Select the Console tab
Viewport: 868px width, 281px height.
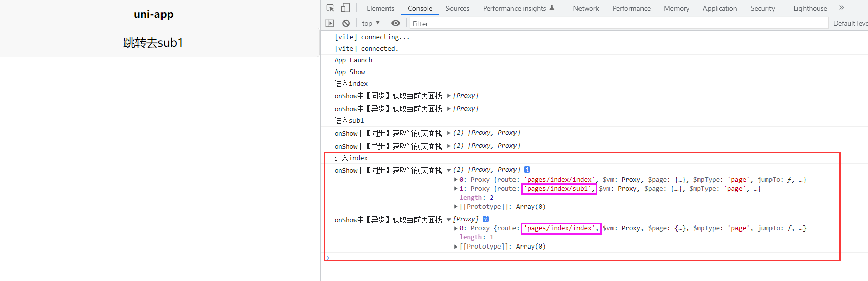point(420,8)
